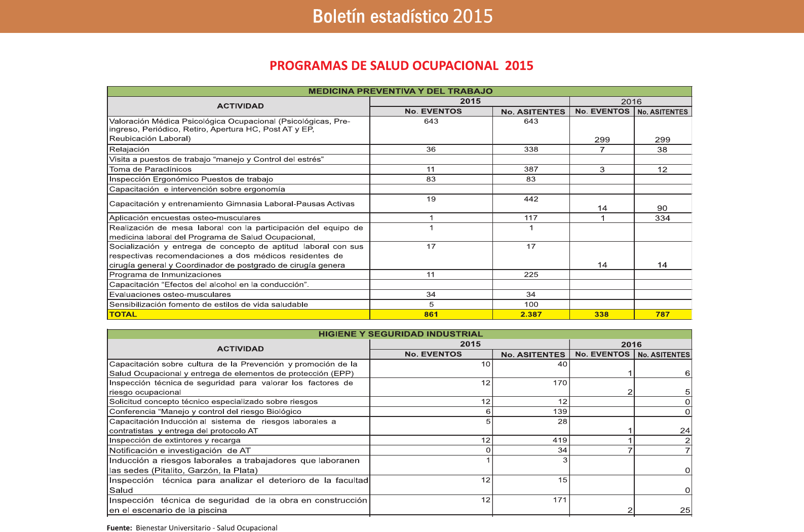Click "Inspección Ergonómico Puestos de trabajo" row
Screen dimensions: 804x532
point(191,179)
